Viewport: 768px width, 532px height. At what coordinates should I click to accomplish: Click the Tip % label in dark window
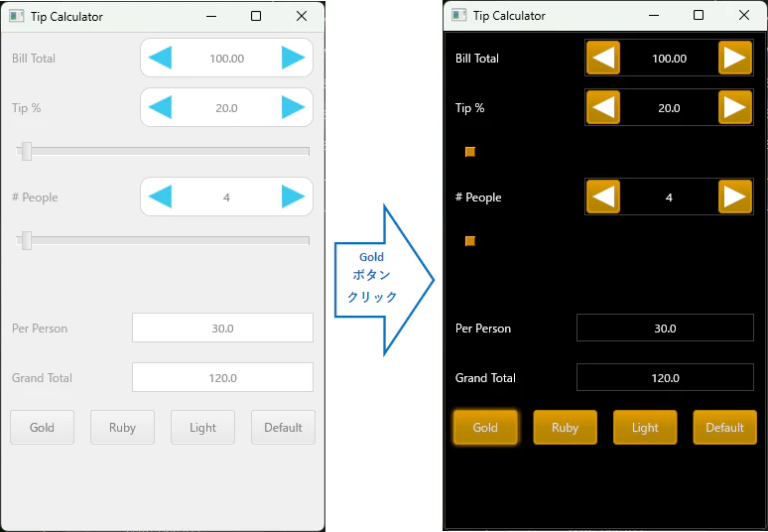click(469, 108)
